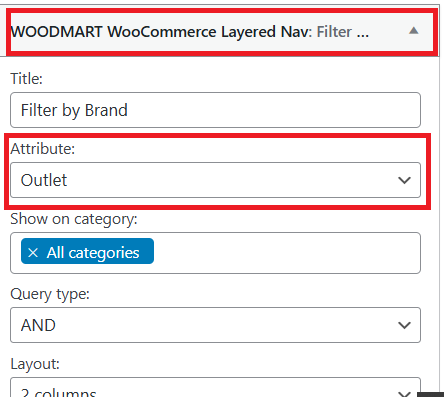Click the Filter by Brand title field
Screen dimensions: 444x397
point(215,110)
